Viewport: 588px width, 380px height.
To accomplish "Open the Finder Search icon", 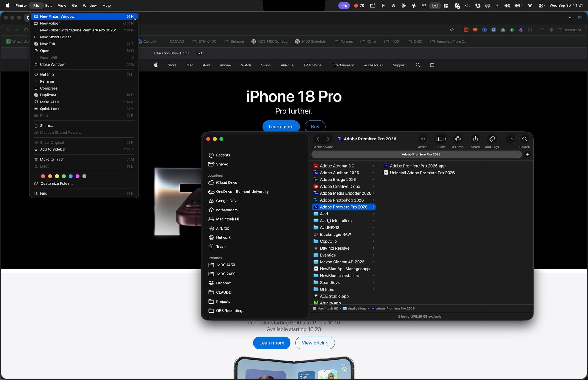I will (x=524, y=139).
